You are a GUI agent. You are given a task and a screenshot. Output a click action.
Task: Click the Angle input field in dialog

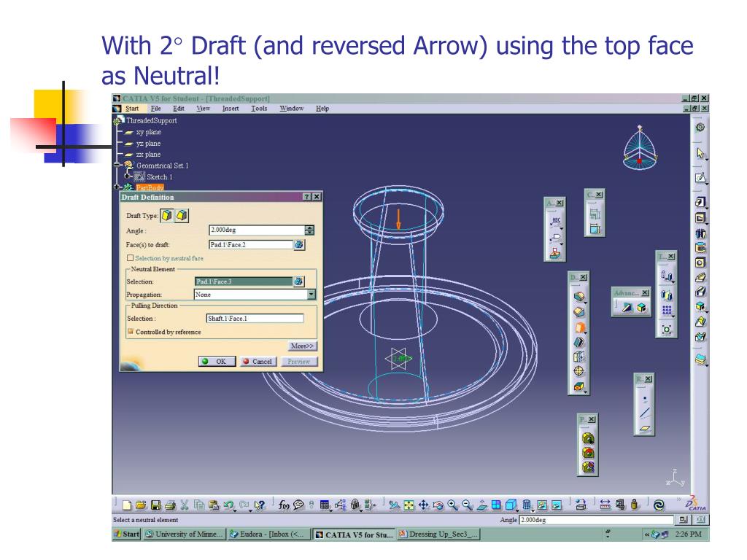tap(257, 230)
